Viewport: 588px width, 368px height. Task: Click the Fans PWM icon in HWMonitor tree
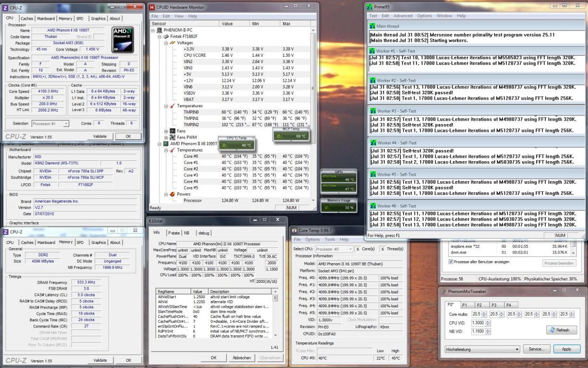(172, 137)
